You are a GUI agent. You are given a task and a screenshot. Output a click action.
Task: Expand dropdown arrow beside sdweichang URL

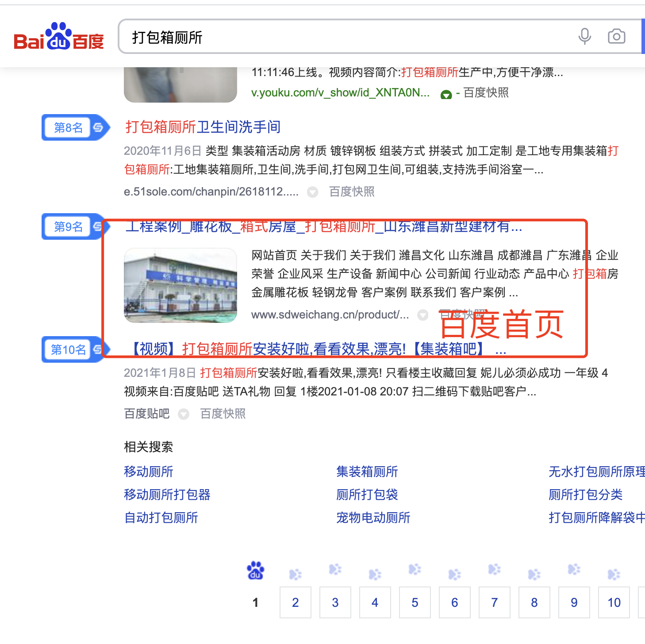pyautogui.click(x=423, y=315)
